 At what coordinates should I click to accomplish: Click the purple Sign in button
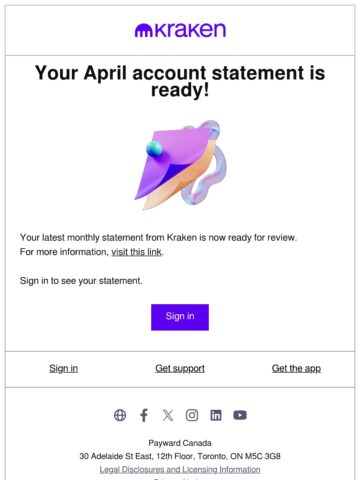(180, 317)
